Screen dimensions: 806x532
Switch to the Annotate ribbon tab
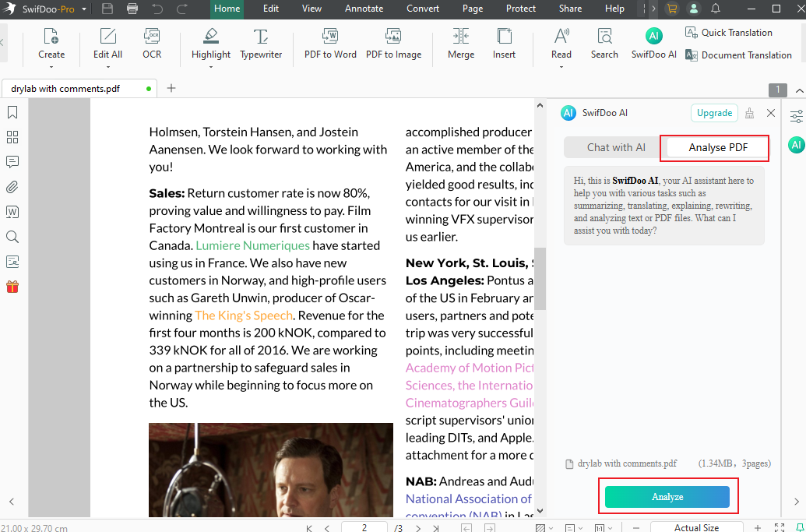point(364,9)
